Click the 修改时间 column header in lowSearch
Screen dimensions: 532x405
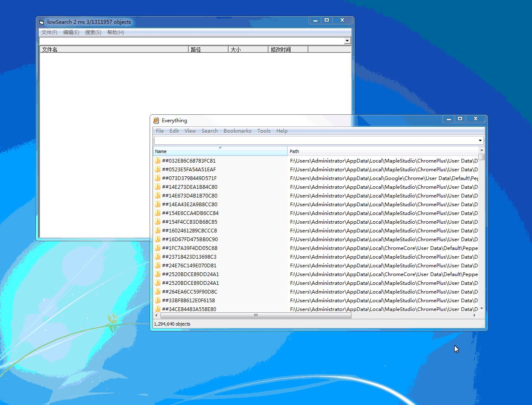tap(288, 49)
